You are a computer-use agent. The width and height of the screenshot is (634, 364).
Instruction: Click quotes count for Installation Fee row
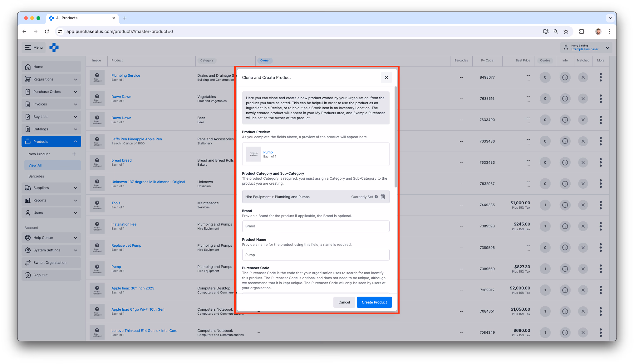coord(545,226)
